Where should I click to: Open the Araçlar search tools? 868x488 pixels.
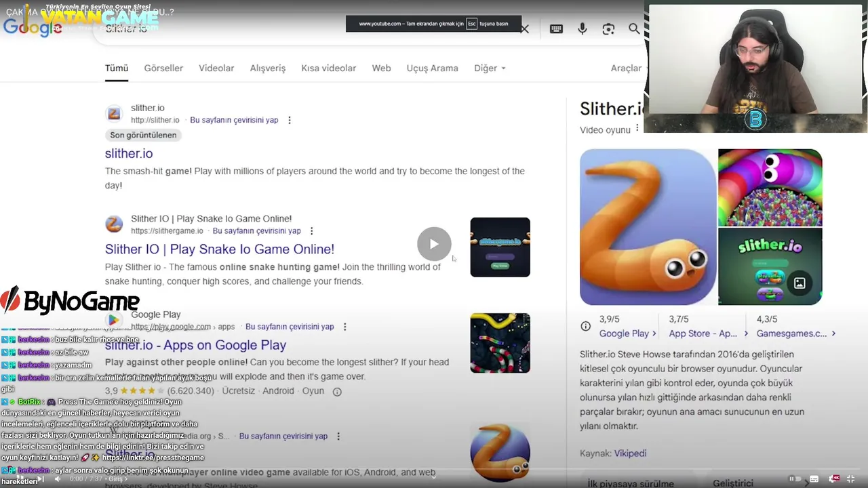(626, 68)
